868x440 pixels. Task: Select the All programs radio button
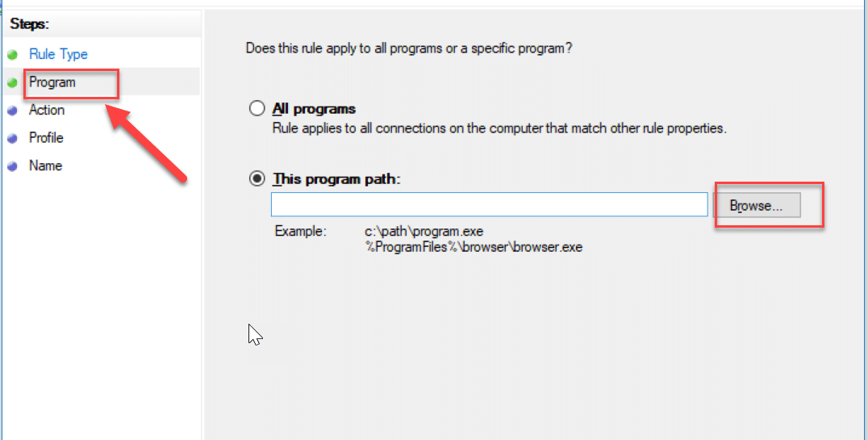257,109
